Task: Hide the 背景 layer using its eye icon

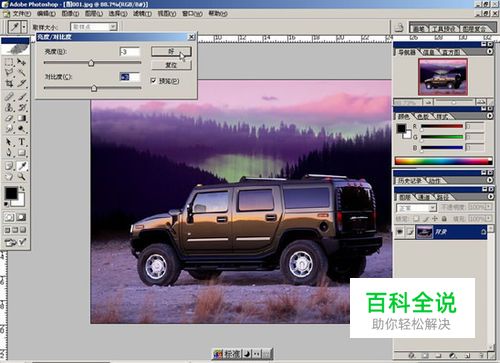Action: coord(400,232)
